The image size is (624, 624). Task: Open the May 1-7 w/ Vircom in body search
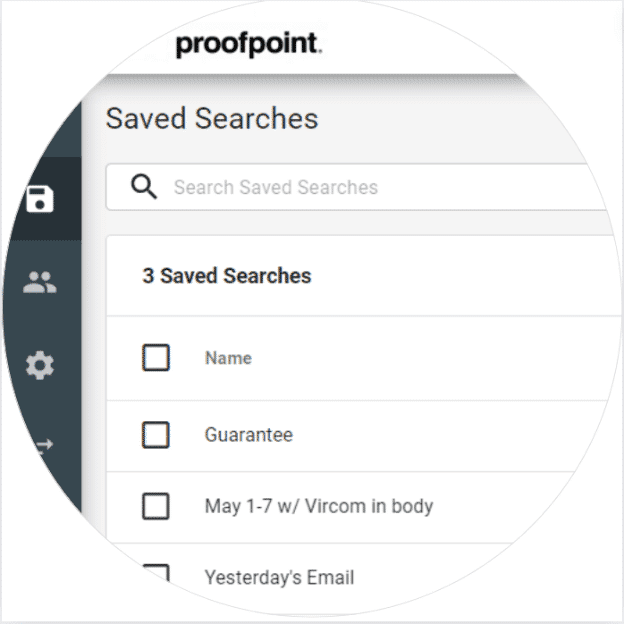[x=318, y=506]
